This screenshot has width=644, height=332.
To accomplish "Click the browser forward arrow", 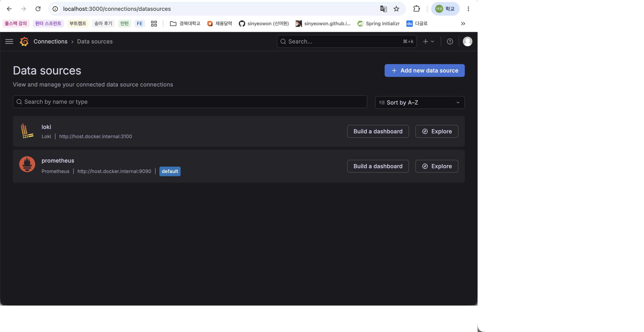I will [x=24, y=9].
